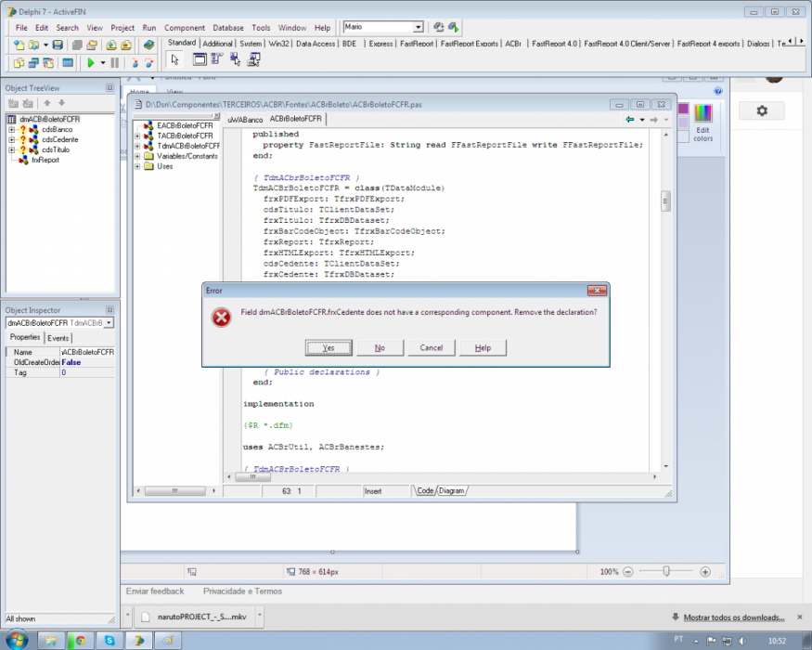Screen dimensions: 812x650
Task: Select the PopupMenu component icon
Action: [235, 59]
